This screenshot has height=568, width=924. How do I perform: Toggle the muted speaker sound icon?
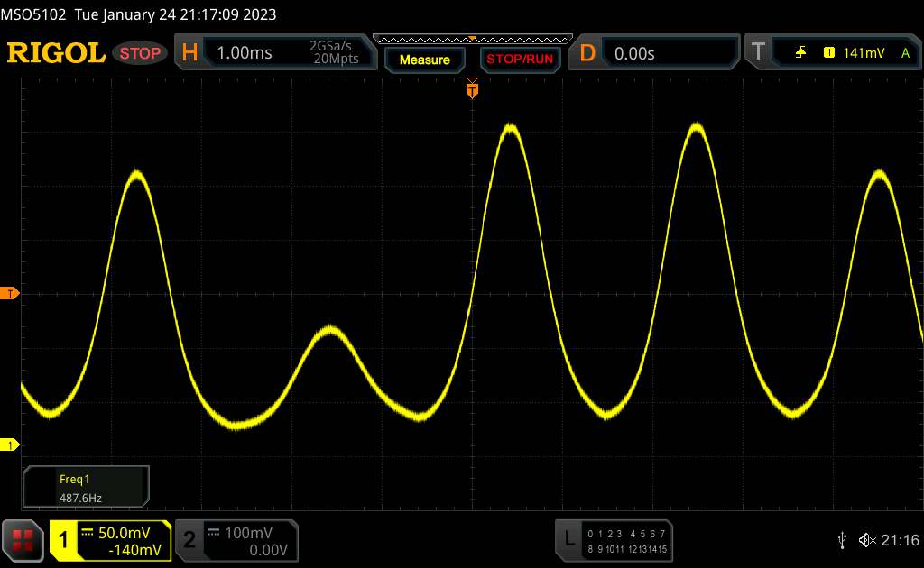click(x=867, y=540)
